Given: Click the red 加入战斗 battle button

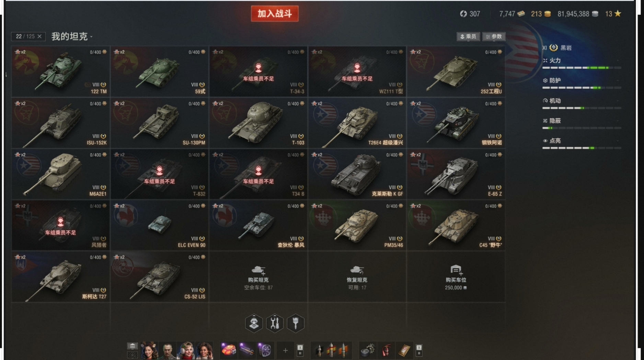Looking at the screenshot, I should [x=275, y=14].
